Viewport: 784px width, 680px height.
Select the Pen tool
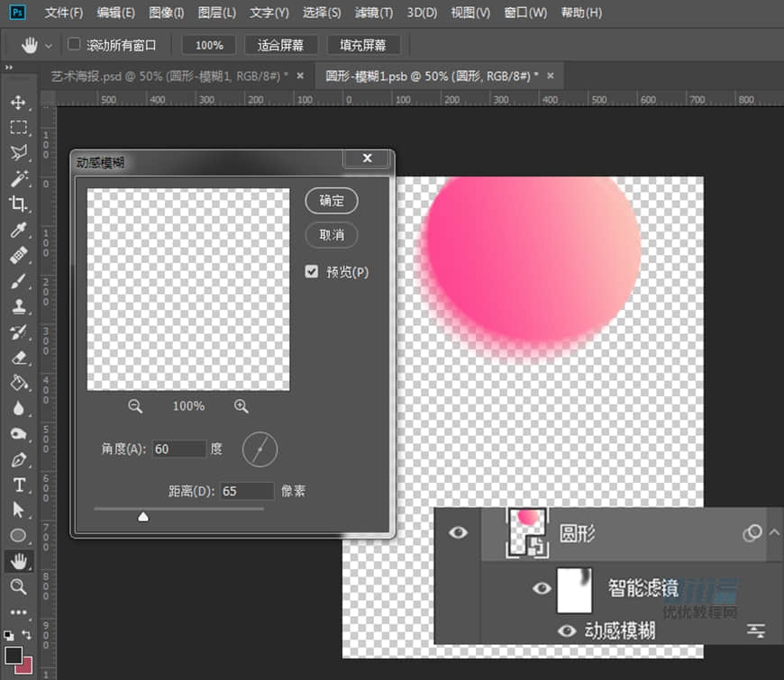pyautogui.click(x=19, y=459)
